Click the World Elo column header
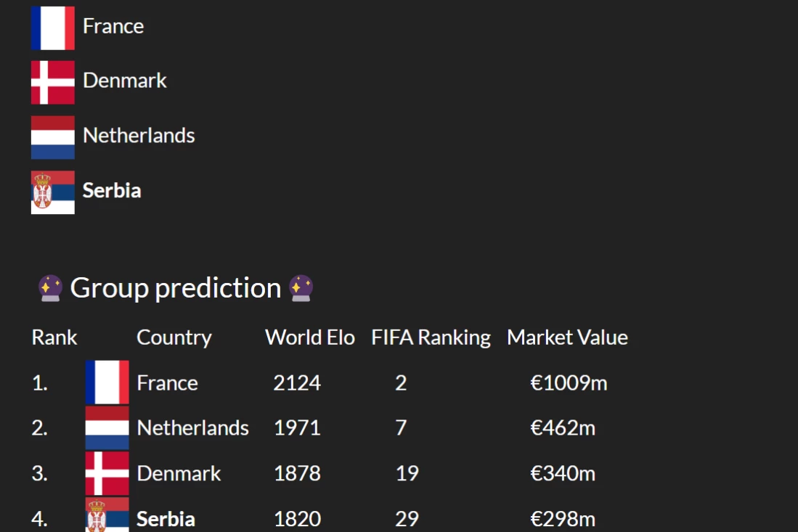Image resolution: width=798 pixels, height=532 pixels. point(310,337)
